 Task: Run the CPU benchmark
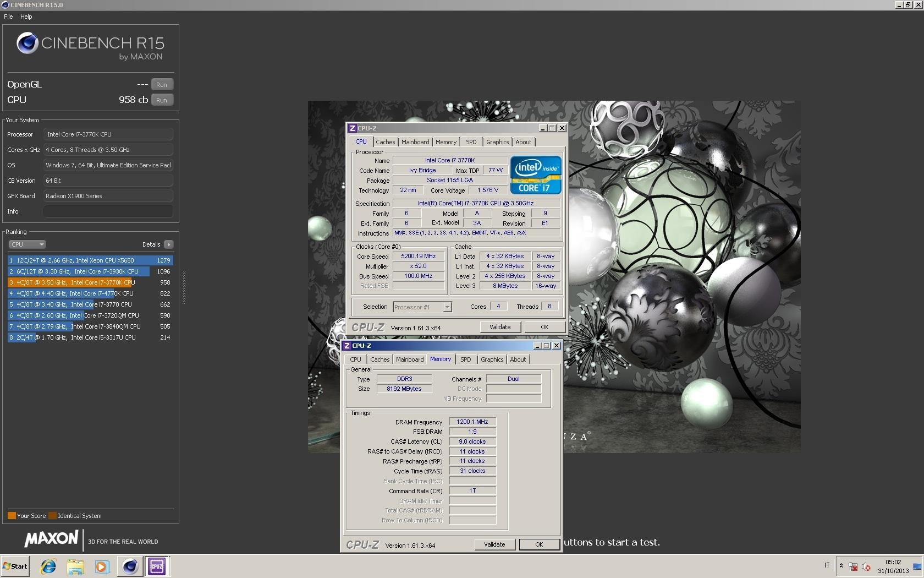click(x=162, y=100)
